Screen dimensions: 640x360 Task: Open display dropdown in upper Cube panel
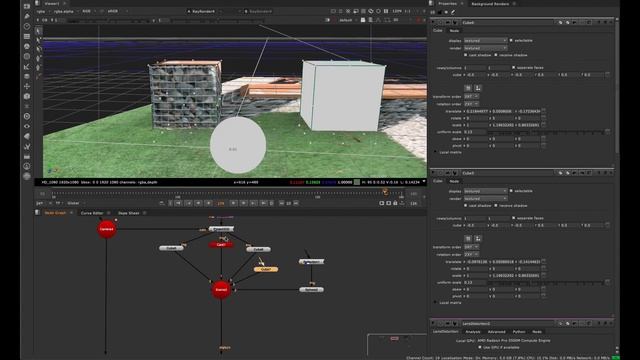[x=485, y=40]
